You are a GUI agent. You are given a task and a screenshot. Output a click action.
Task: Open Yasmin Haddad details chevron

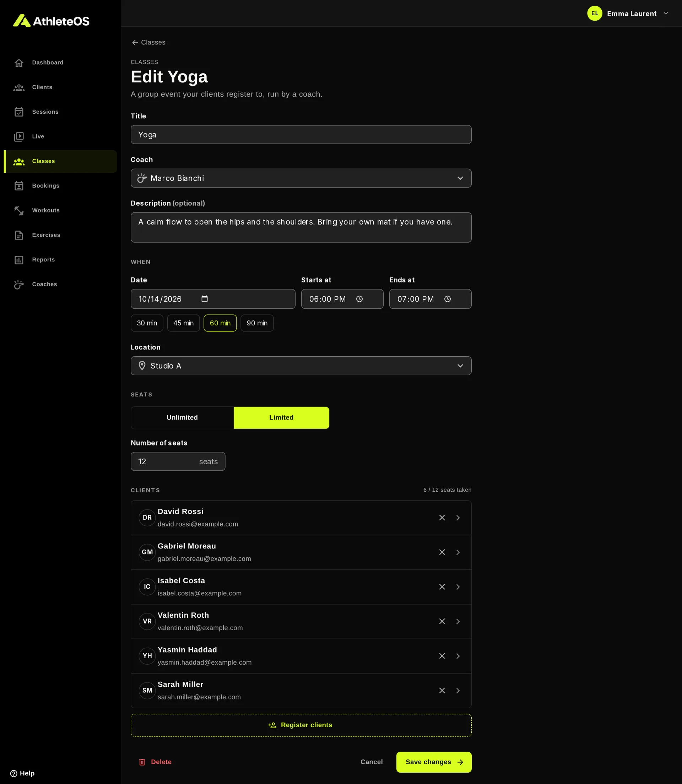click(x=458, y=656)
